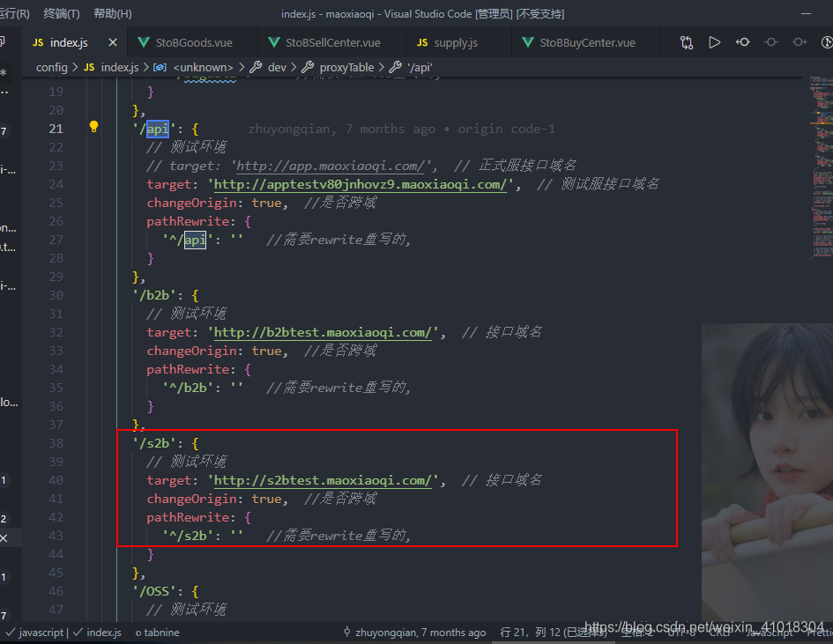
Task: Click line number 30 in the gutter
Action: [56, 295]
